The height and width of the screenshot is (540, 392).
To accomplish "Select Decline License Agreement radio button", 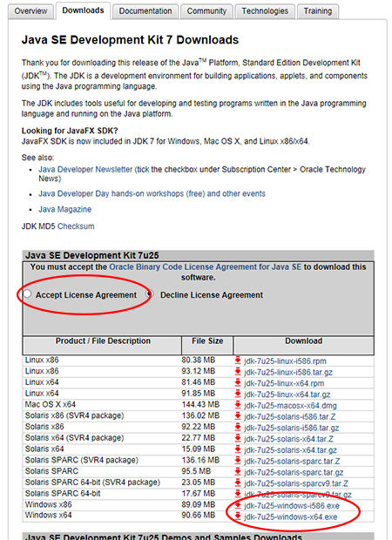I will click(x=150, y=294).
